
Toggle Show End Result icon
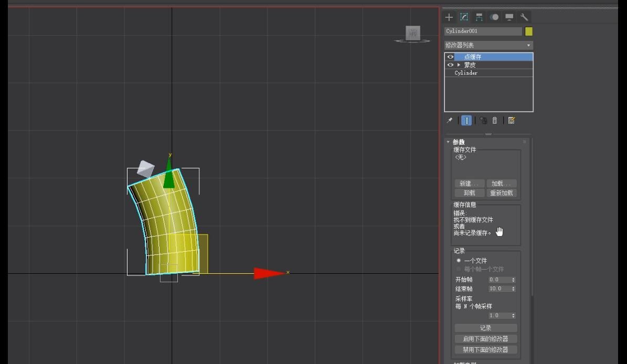tap(466, 120)
